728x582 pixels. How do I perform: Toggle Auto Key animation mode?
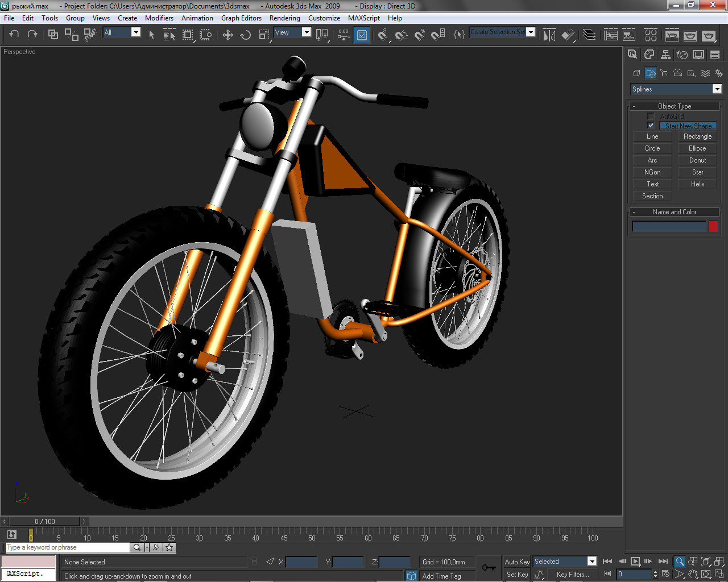516,562
